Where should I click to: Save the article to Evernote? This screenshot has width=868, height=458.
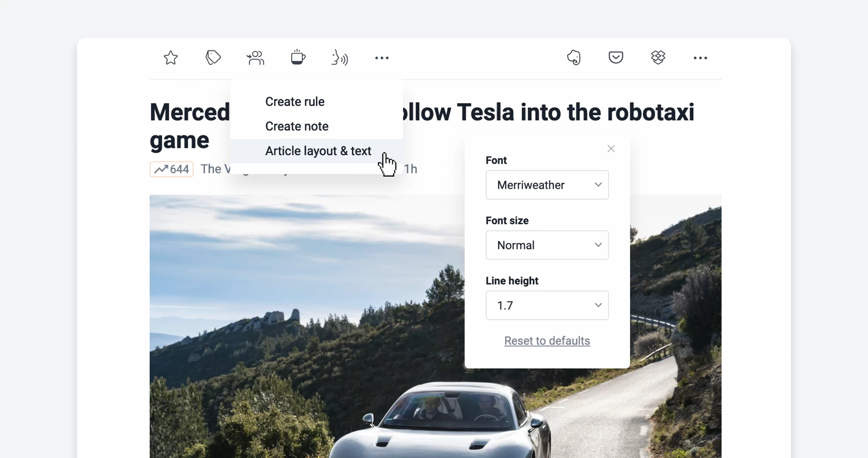coord(573,57)
